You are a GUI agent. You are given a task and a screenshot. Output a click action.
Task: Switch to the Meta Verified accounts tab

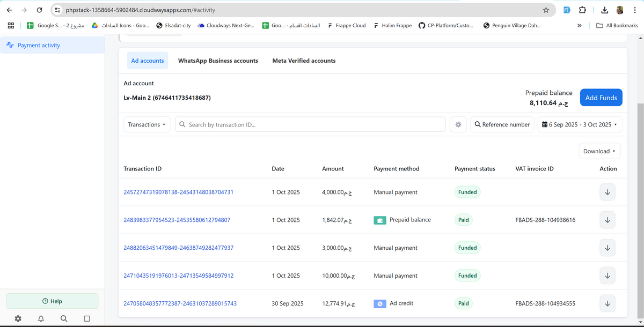[x=304, y=61]
